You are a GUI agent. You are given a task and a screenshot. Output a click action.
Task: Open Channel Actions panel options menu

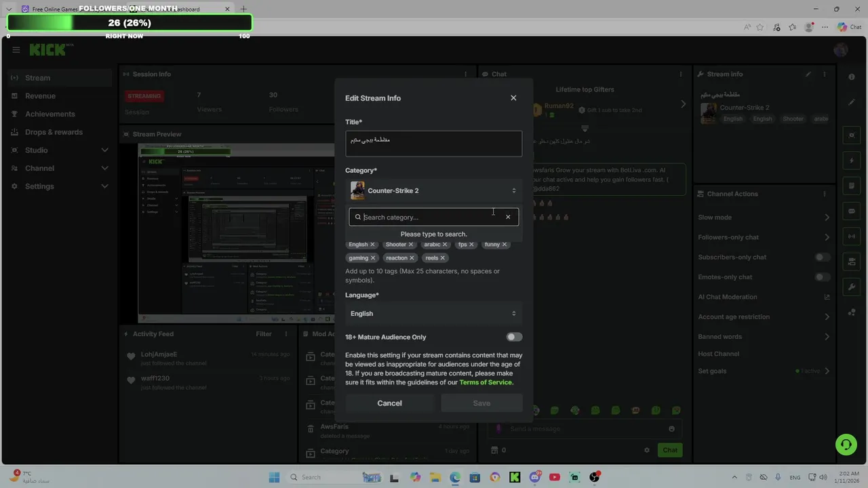(x=825, y=194)
